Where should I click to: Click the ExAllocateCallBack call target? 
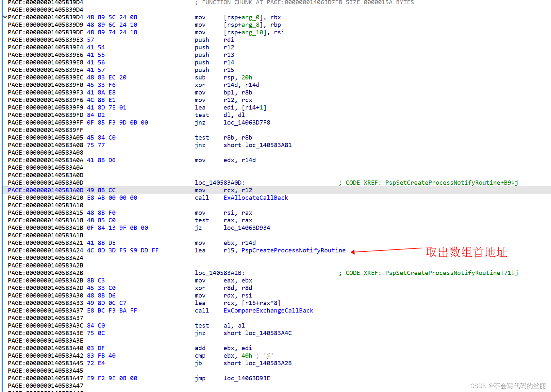[x=256, y=198]
